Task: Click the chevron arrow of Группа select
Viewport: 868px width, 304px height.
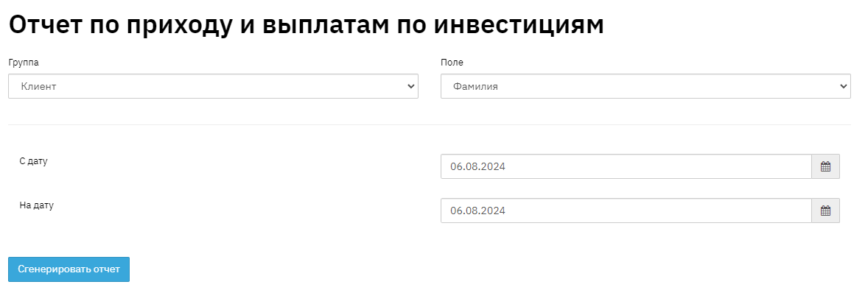Action: [x=411, y=86]
